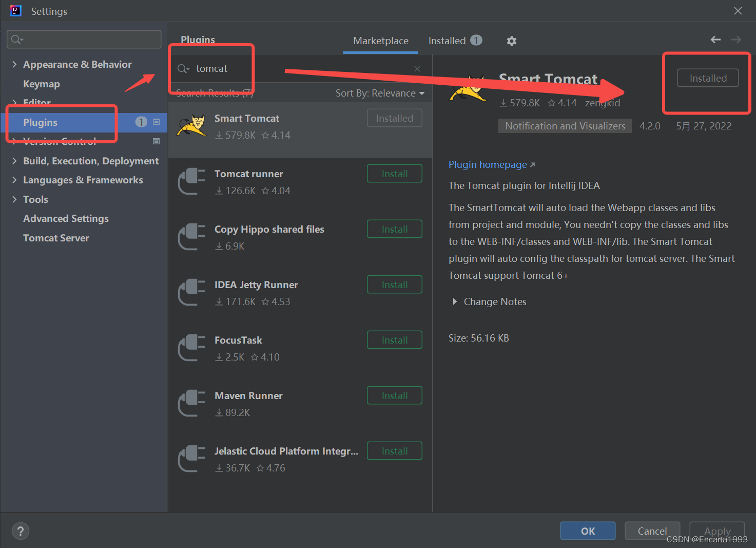Click the IntelliJ logo in title bar
Viewport: 756px width, 548px height.
click(16, 11)
